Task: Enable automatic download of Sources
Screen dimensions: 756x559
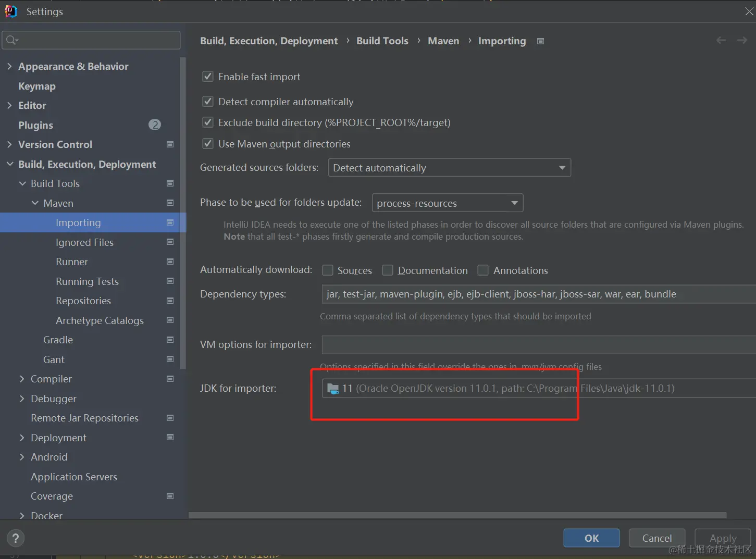Action: tap(327, 270)
